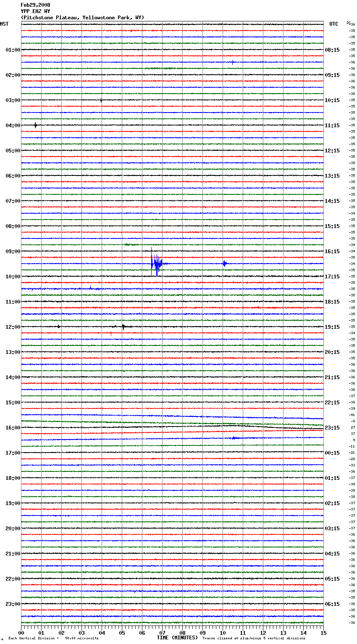Select the 19:00 MST row label
This screenshot has width=357, height=644.
pyautogui.click(x=13, y=503)
